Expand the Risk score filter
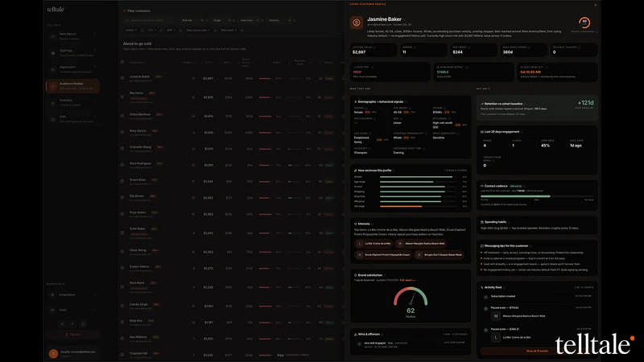This screenshot has width=644, height=362. pyautogui.click(x=229, y=30)
